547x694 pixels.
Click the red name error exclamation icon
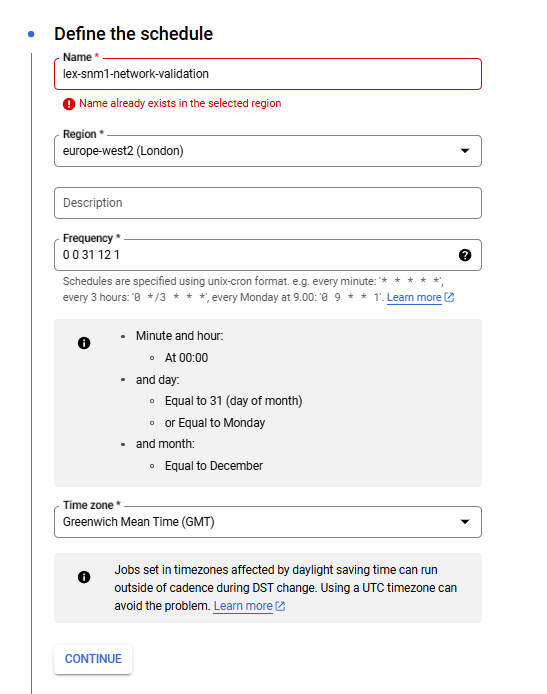pyautogui.click(x=69, y=104)
